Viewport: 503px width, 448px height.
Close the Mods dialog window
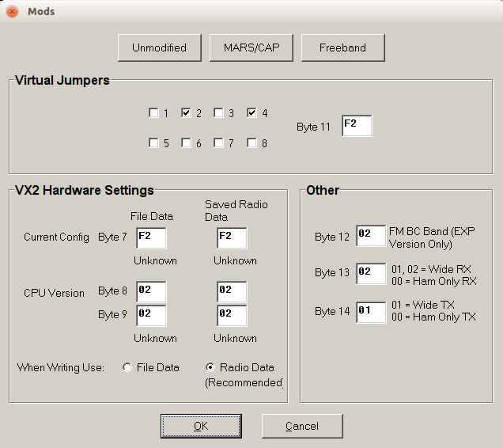click(12, 12)
